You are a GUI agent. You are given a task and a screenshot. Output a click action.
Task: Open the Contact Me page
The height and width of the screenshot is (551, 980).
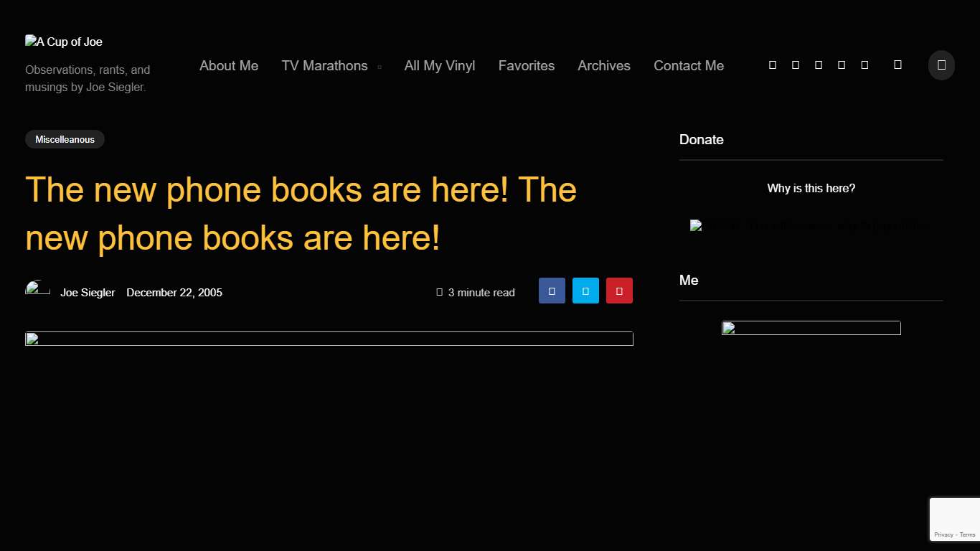click(689, 65)
